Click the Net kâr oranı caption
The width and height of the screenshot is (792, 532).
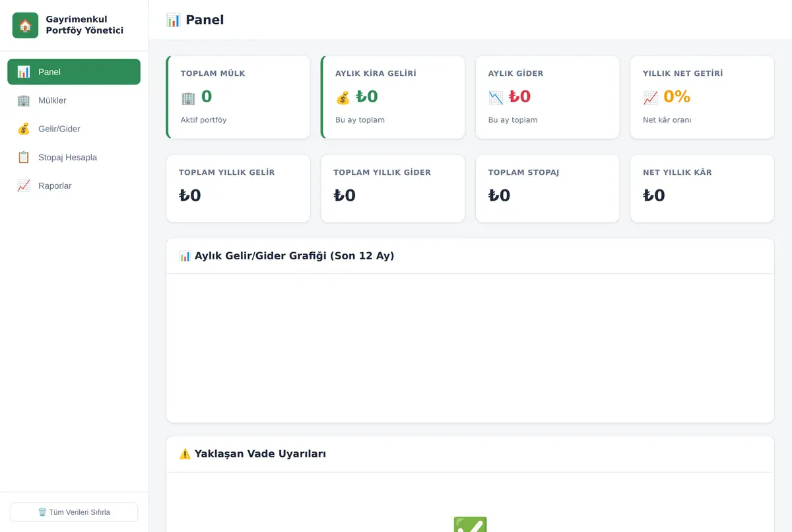pos(667,120)
